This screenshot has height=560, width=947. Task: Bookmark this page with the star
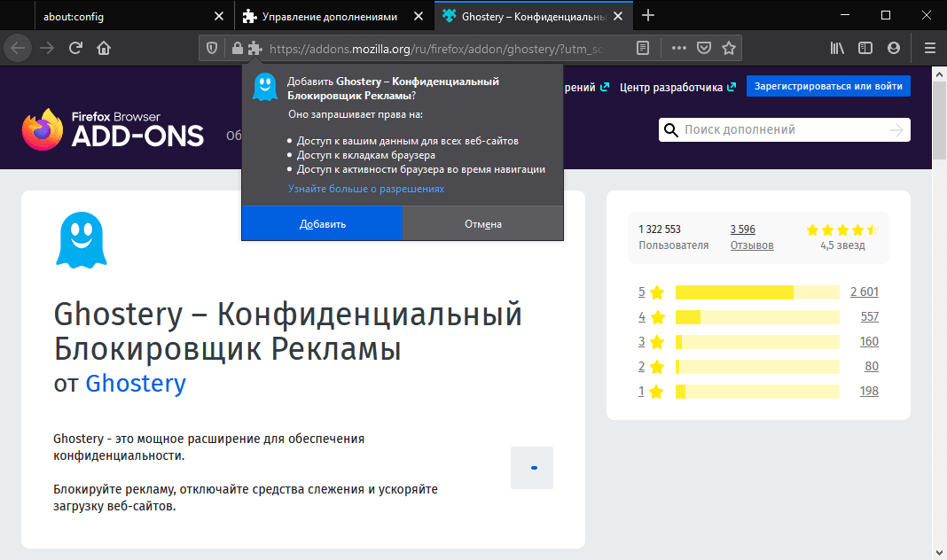(729, 48)
